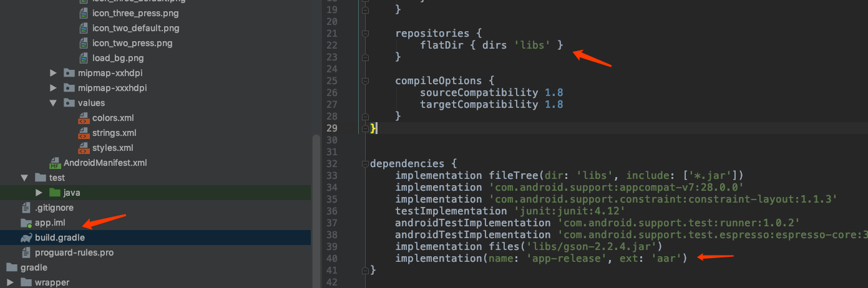Click the test.runner:1.0.2 dependency line
This screenshot has height=288, width=868.
(x=597, y=223)
